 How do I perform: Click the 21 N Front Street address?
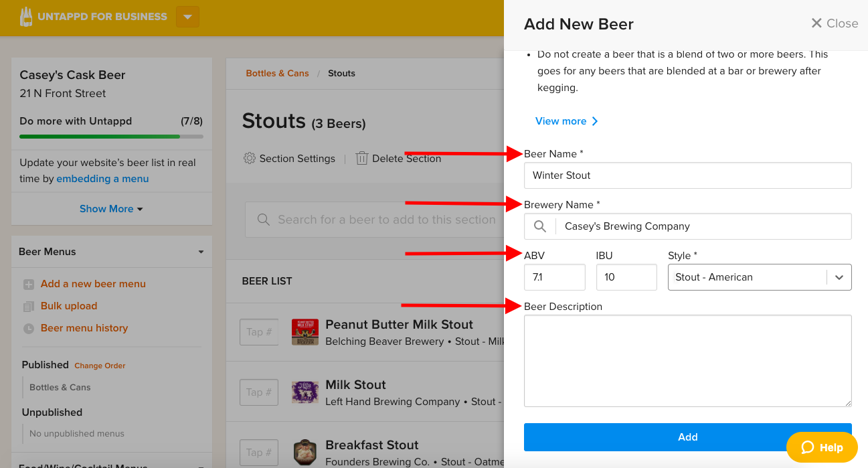(x=63, y=94)
